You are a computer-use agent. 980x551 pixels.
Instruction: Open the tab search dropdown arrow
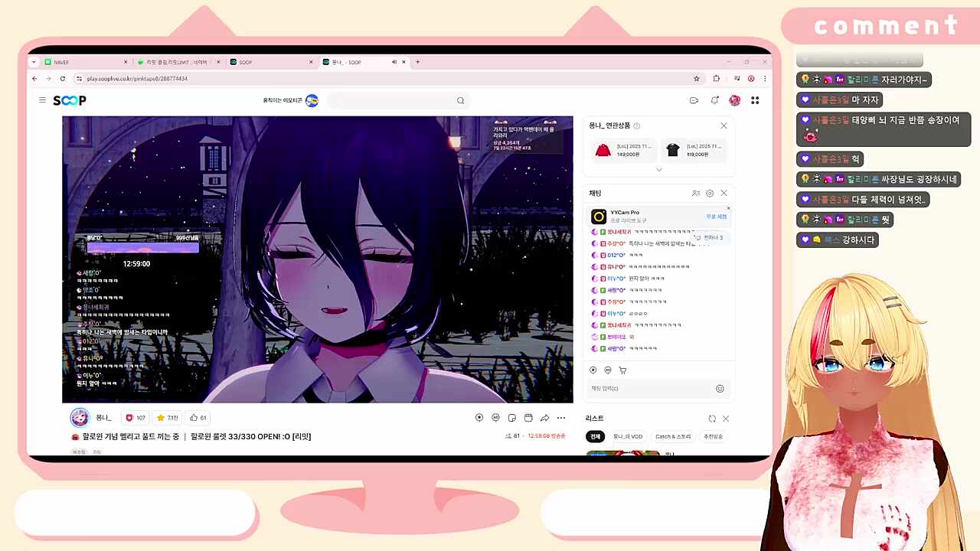pyautogui.click(x=34, y=62)
